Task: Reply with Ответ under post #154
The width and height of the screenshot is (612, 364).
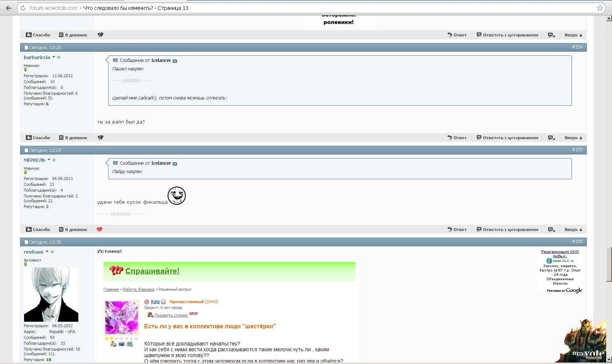Action: click(x=457, y=138)
